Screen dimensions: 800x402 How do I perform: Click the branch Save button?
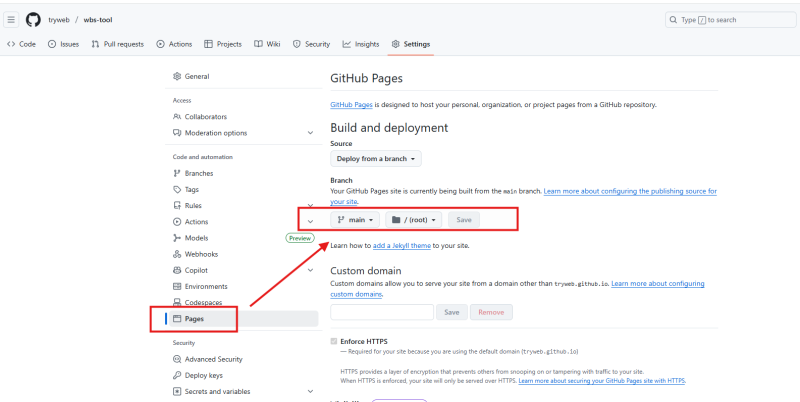point(464,220)
